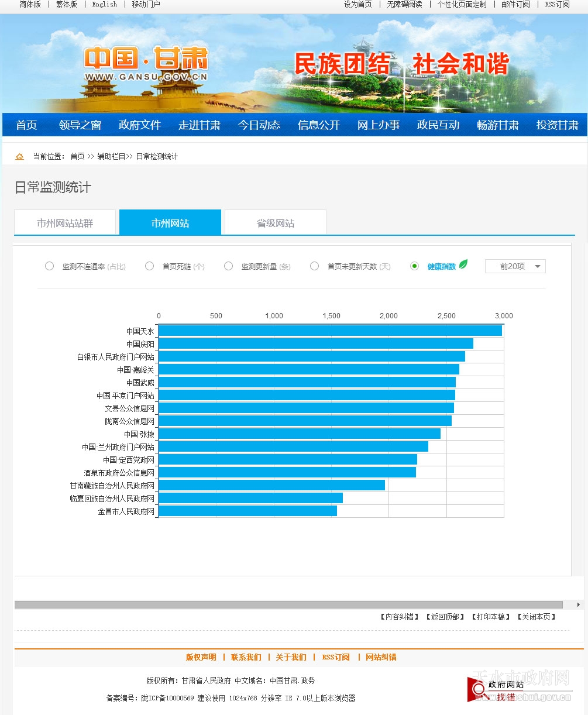Click the 中国 平凉门户网站 chart label
Viewport: 588px width, 715px height.
tap(125, 396)
